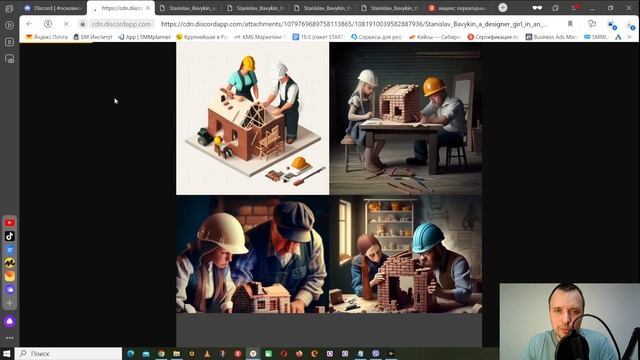Open Сертификация bookmark
This screenshot has width=640, height=360.
(493, 37)
